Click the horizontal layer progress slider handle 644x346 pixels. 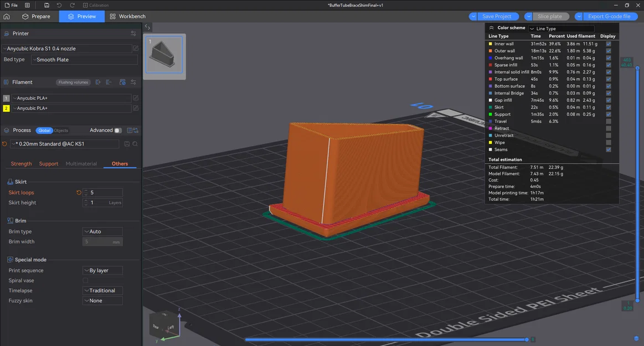coord(527,339)
